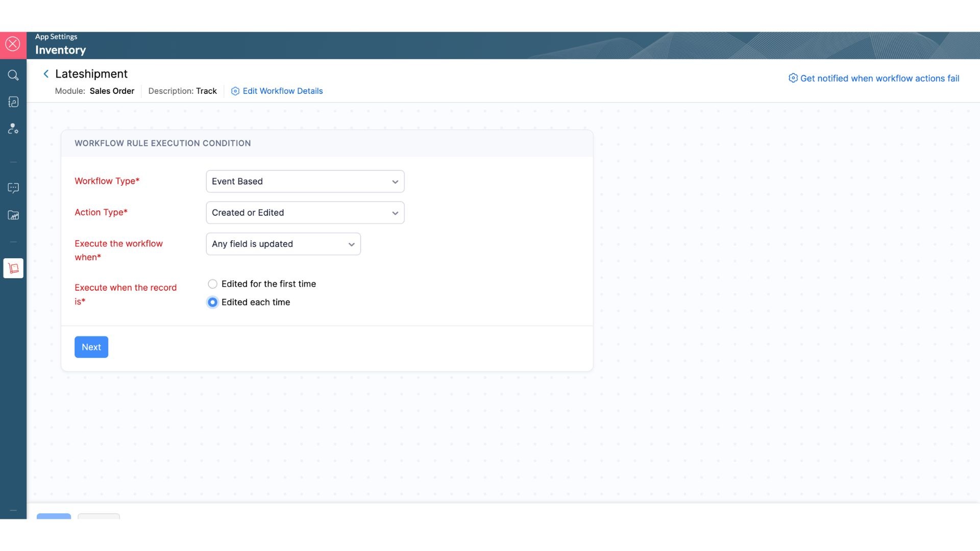Click the search icon in sidebar
Viewport: 980px width, 551px height.
pos(13,76)
